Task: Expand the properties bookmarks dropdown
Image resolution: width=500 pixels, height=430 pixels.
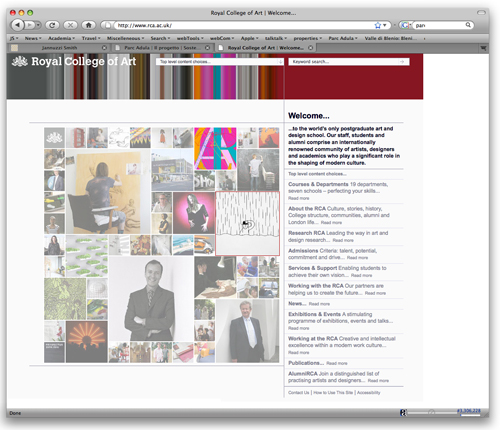Action: (308, 38)
